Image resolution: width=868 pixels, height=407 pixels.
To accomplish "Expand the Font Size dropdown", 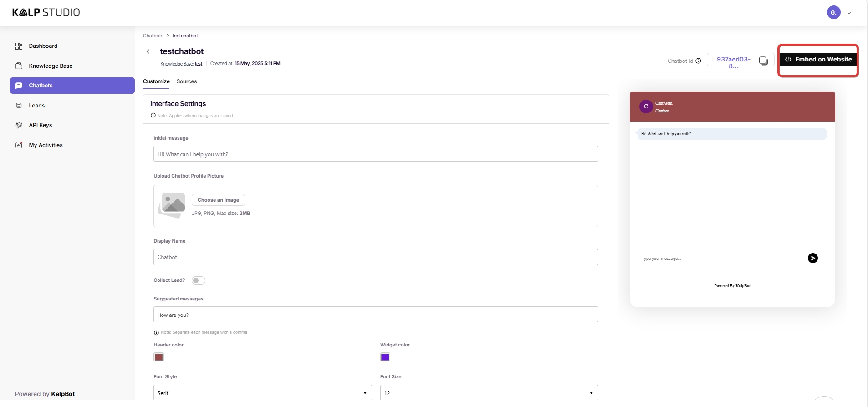I will point(489,393).
